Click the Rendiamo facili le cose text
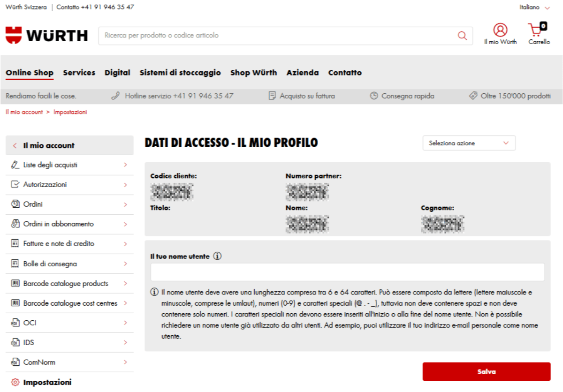563x392 pixels. 41,96
